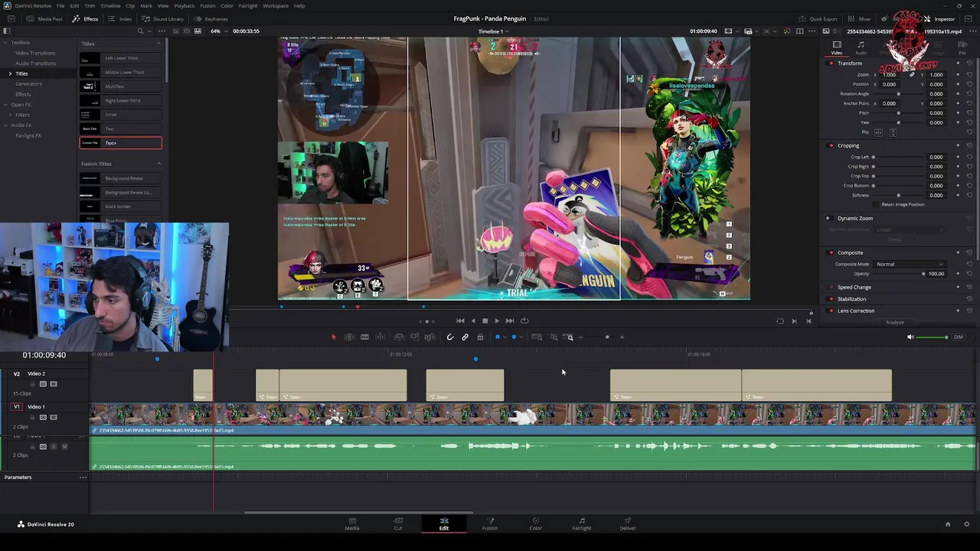Click the Quick Export button
This screenshot has height=551, width=980.
818,18
